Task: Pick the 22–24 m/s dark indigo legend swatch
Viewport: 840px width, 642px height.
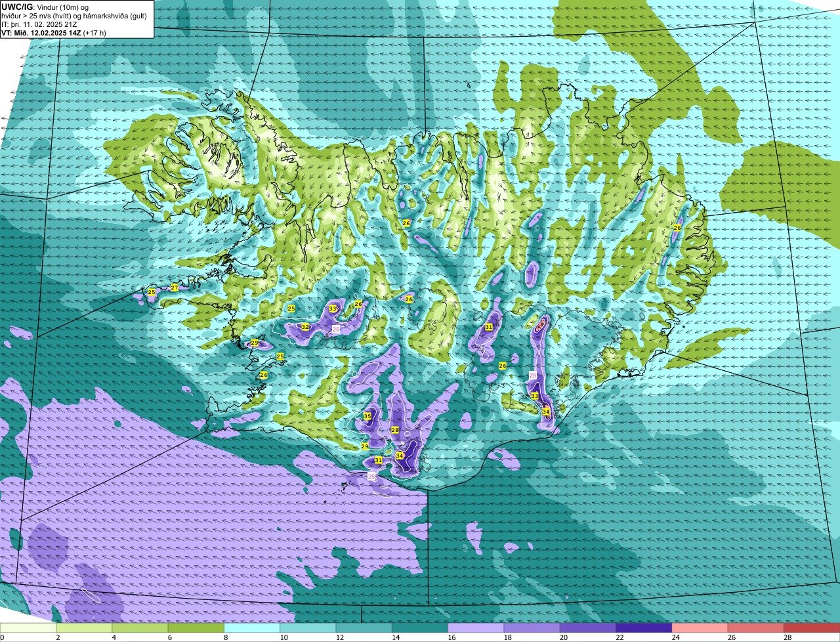Action: 644,628
